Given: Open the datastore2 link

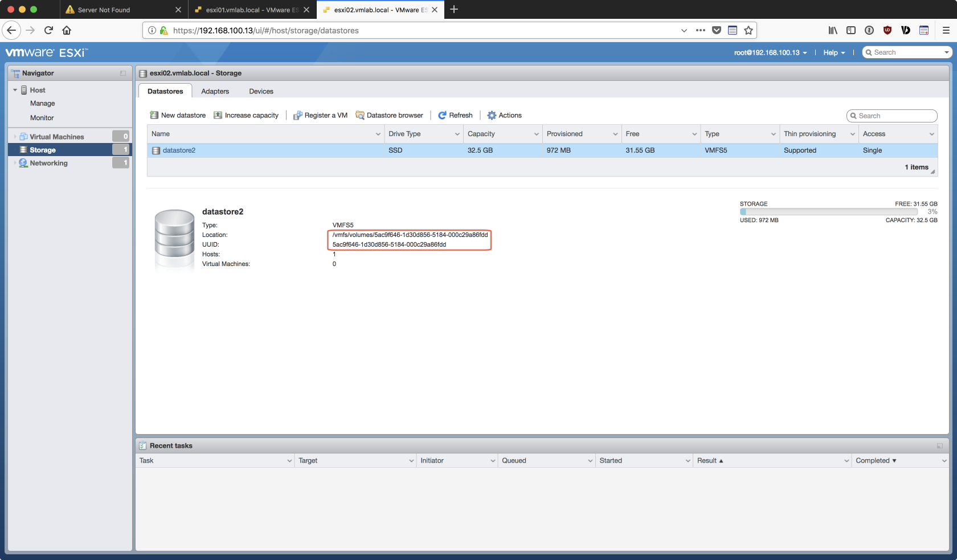Looking at the screenshot, I should (x=179, y=150).
